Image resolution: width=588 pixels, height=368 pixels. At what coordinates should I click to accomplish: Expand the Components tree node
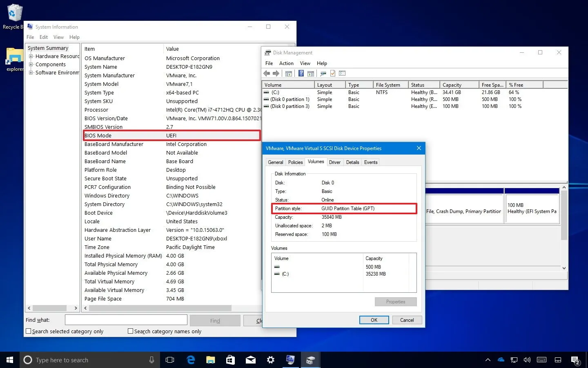32,64
